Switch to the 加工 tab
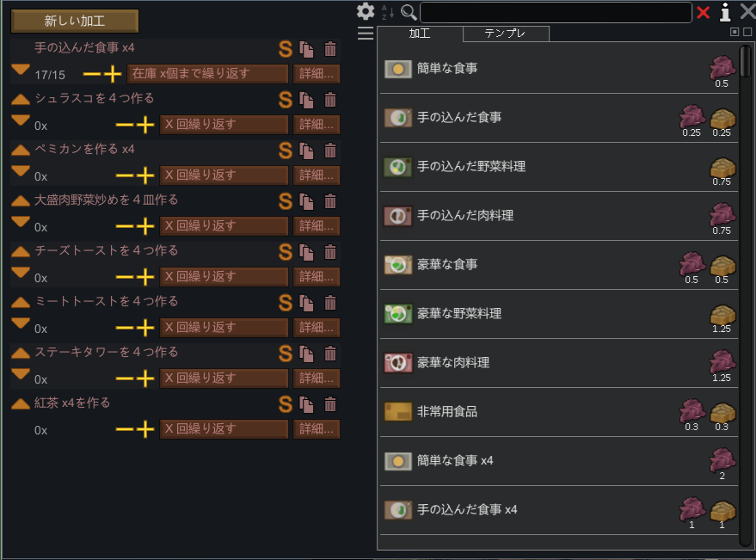This screenshot has width=756, height=560. click(x=420, y=34)
